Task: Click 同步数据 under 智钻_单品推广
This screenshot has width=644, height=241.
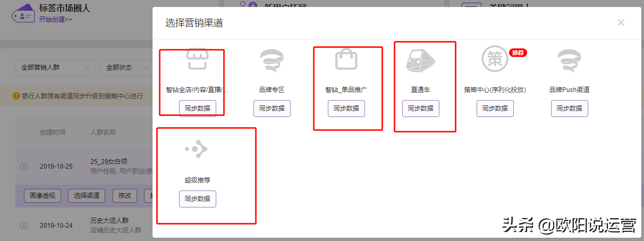Action: pos(346,109)
